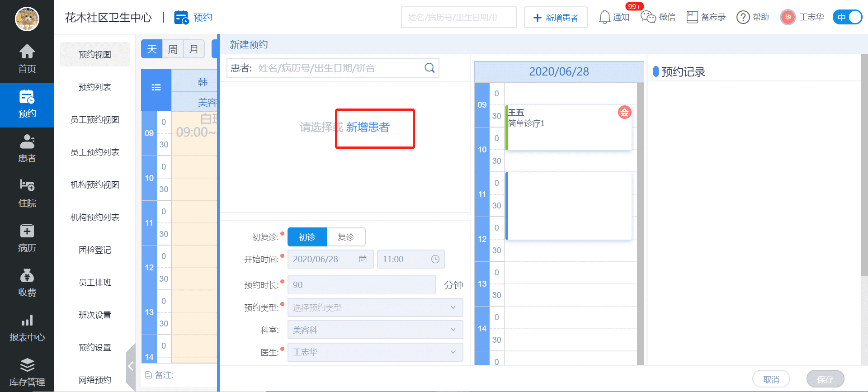Viewport: 868px width, 392px height.
Task: Select 复诊 follow-up visit option
Action: [346, 237]
